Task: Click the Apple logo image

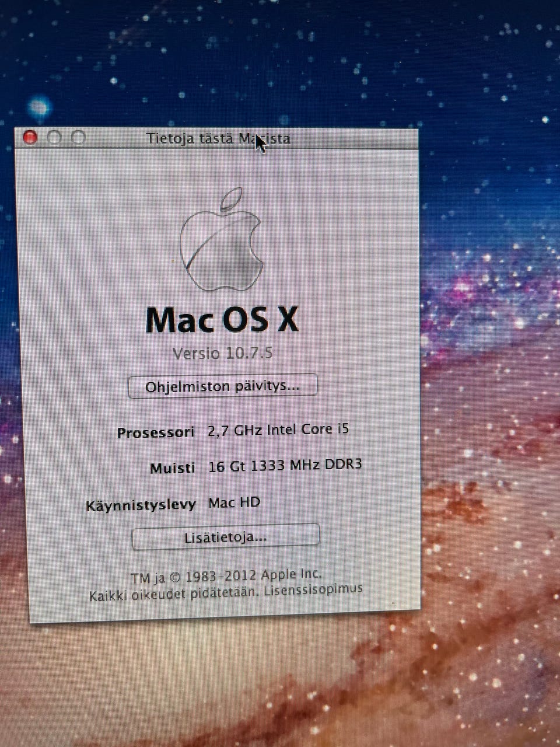Action: pos(221,239)
